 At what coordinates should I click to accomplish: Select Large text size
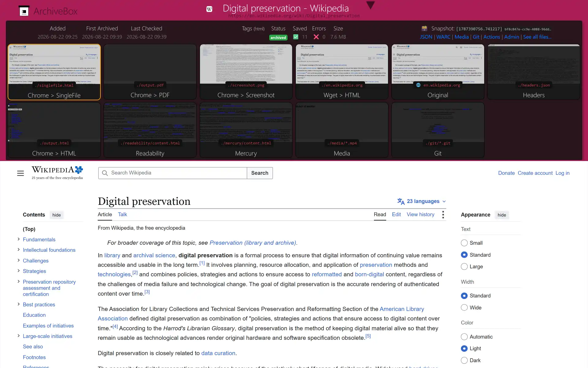pos(464,266)
